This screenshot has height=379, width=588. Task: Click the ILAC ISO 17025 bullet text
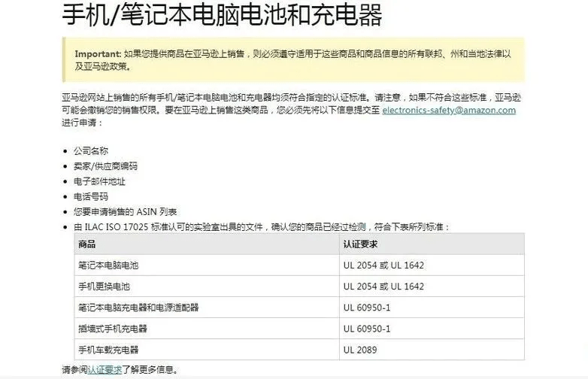pos(262,227)
